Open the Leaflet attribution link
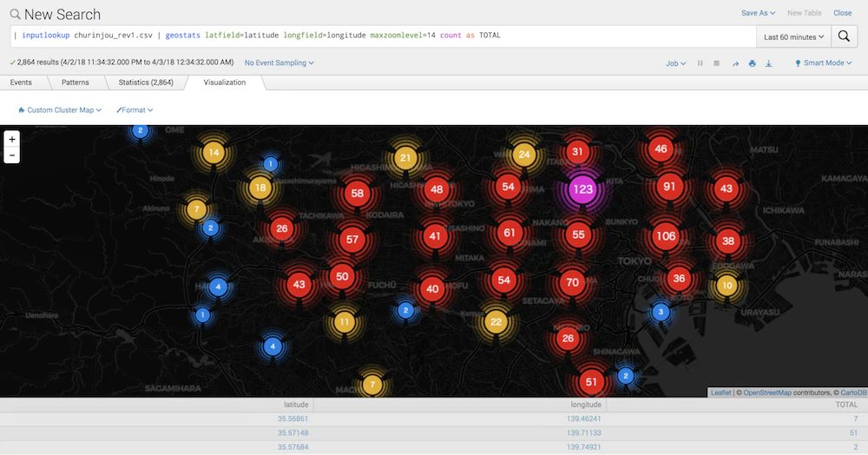This screenshot has height=455, width=868. coord(720,392)
